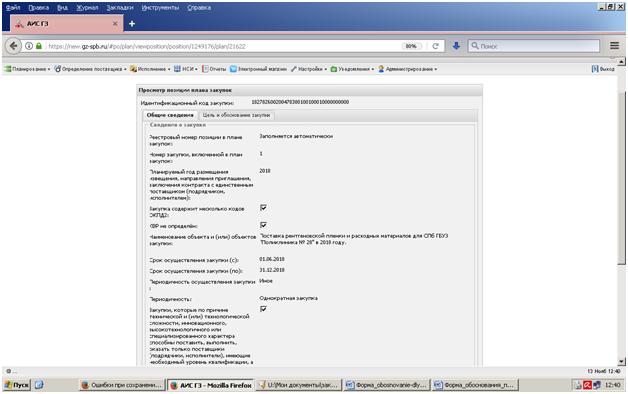Open the Закладки menu

120,8
